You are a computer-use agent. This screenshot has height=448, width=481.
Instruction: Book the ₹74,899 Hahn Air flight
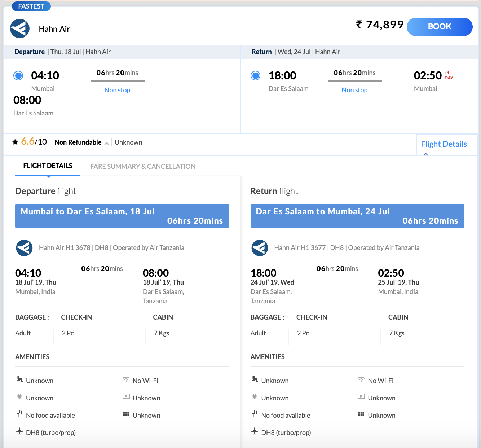(x=440, y=27)
